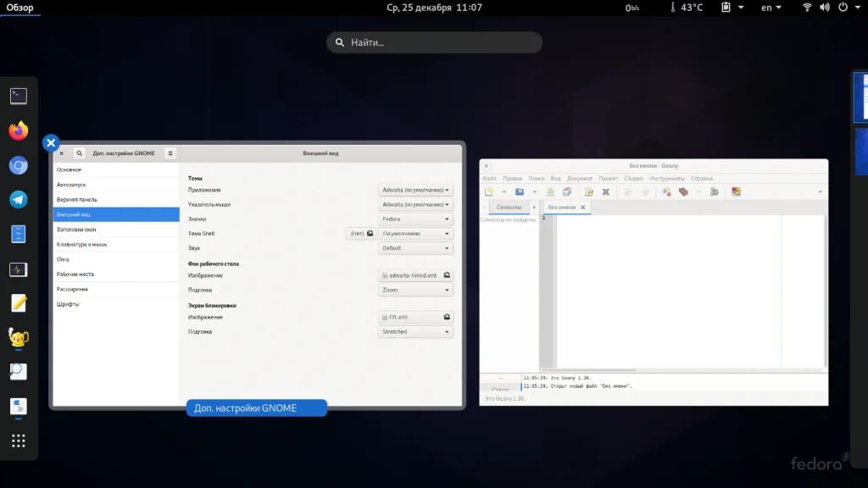Open the Zoom background adjustment dropdown

415,290
